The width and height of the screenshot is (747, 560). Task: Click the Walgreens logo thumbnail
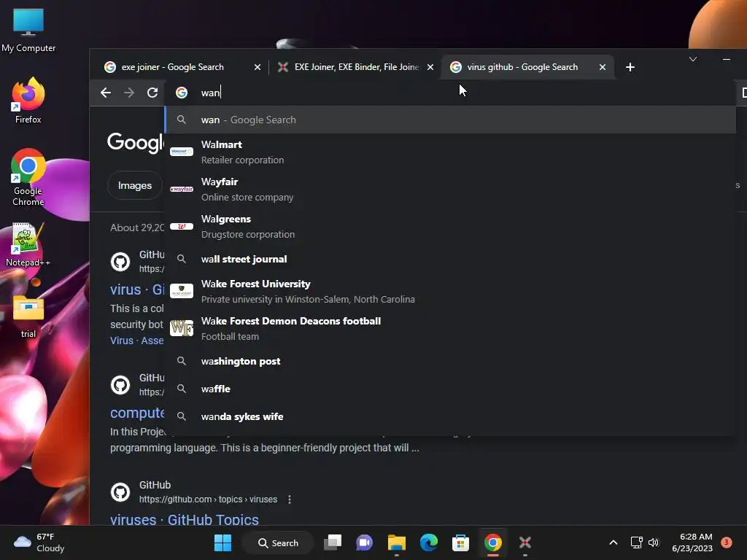[182, 226]
